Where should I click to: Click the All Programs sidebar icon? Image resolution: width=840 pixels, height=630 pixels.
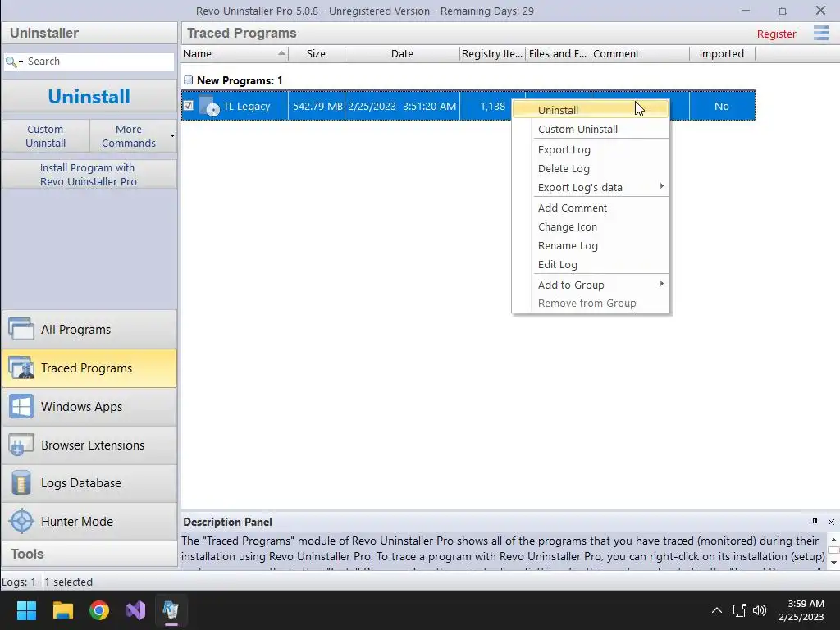tap(21, 329)
